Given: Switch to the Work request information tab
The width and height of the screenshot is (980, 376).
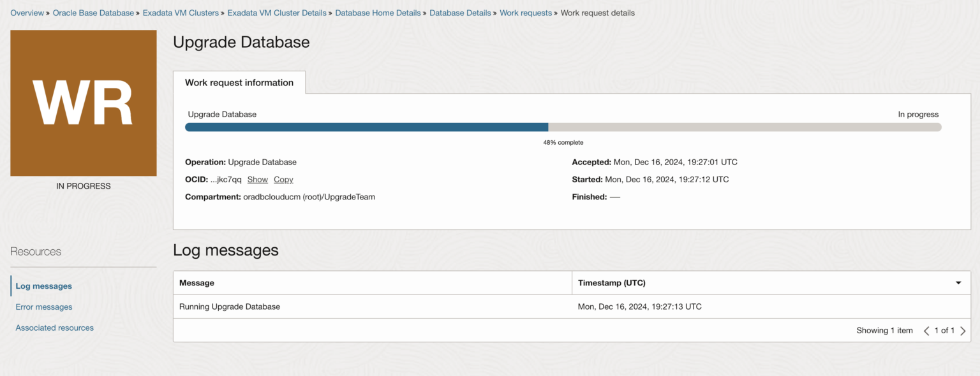Looking at the screenshot, I should (239, 82).
